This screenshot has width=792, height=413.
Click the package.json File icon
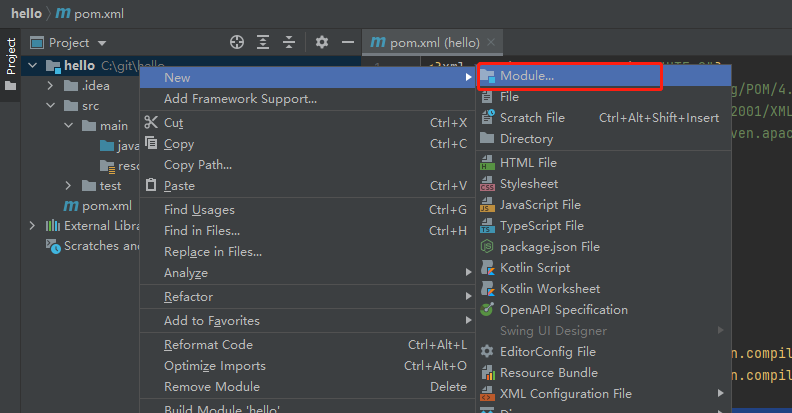(487, 246)
